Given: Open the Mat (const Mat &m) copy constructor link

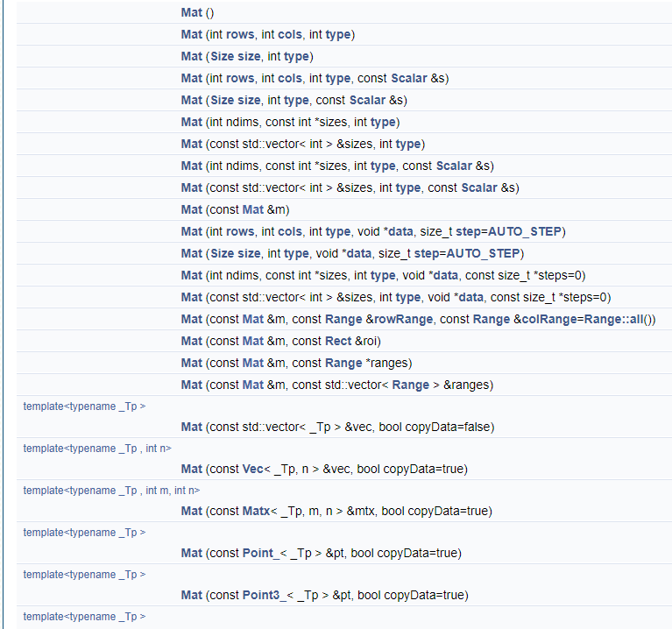Looking at the screenshot, I should [x=191, y=209].
